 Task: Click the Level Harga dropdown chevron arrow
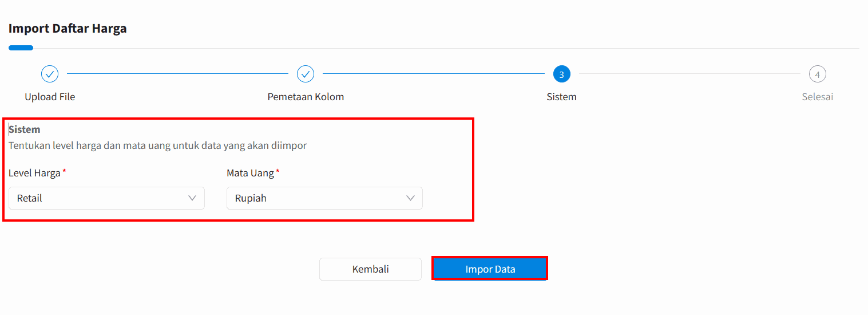(x=192, y=198)
